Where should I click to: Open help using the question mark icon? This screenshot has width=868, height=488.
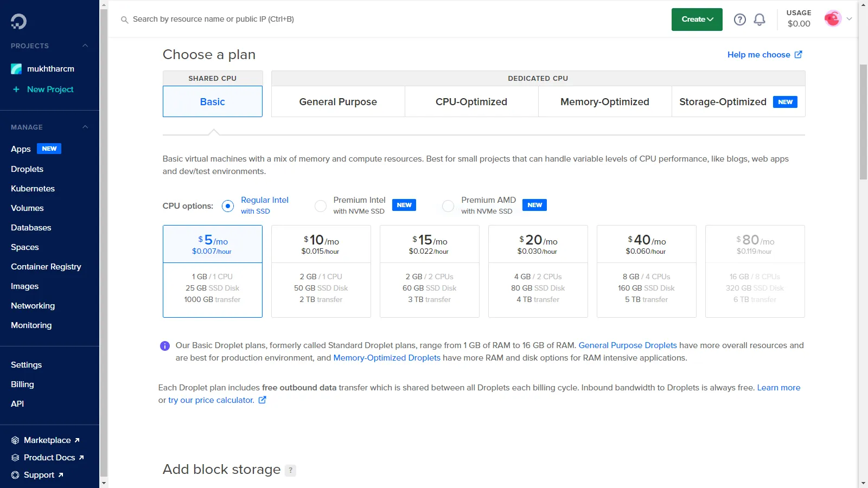pos(739,19)
